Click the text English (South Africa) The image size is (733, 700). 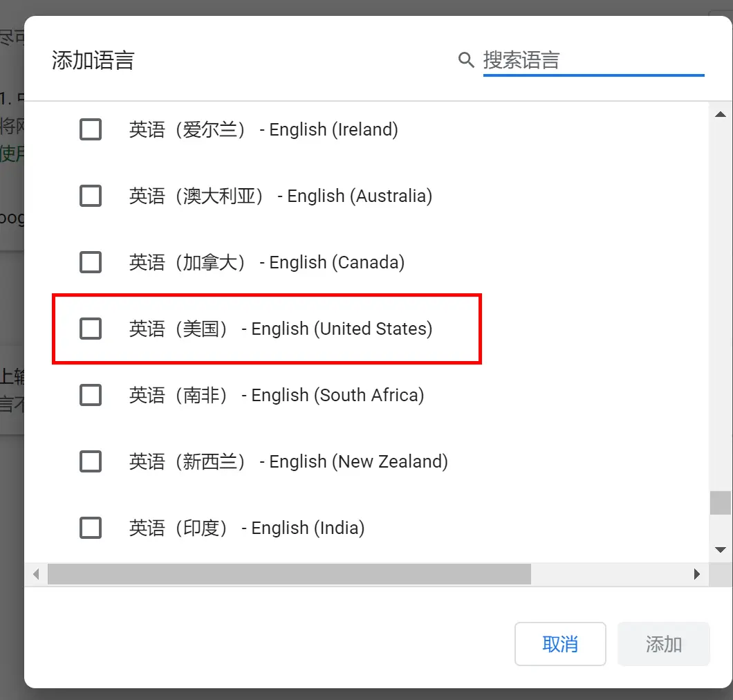tap(337, 395)
